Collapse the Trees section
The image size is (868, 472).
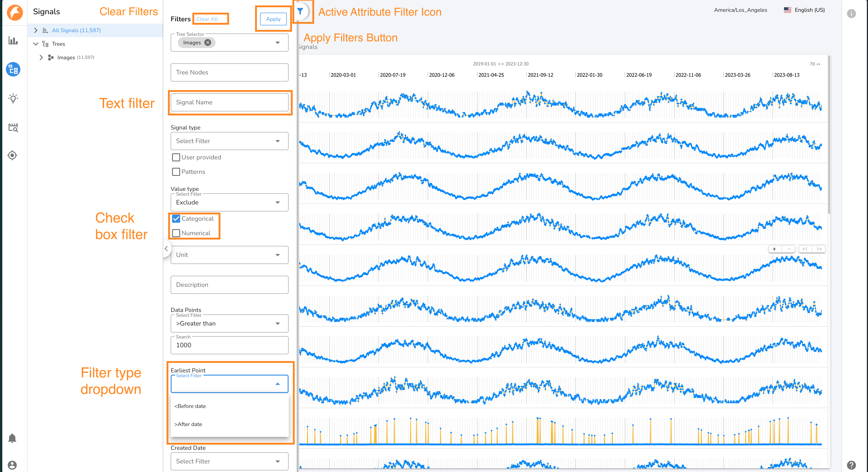[36, 44]
